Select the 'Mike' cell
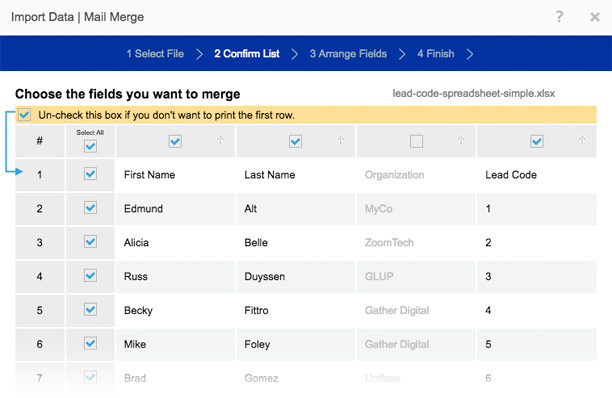The width and height of the screenshot is (612, 398). [x=176, y=345]
